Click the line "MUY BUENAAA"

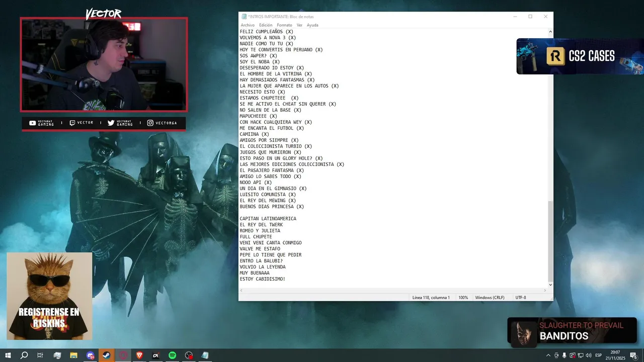(x=254, y=273)
